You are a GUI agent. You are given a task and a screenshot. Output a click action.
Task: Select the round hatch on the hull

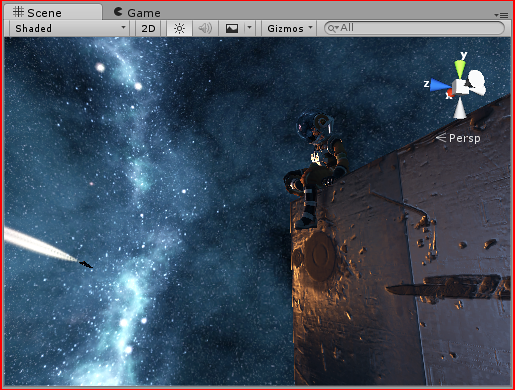pyautogui.click(x=320, y=256)
